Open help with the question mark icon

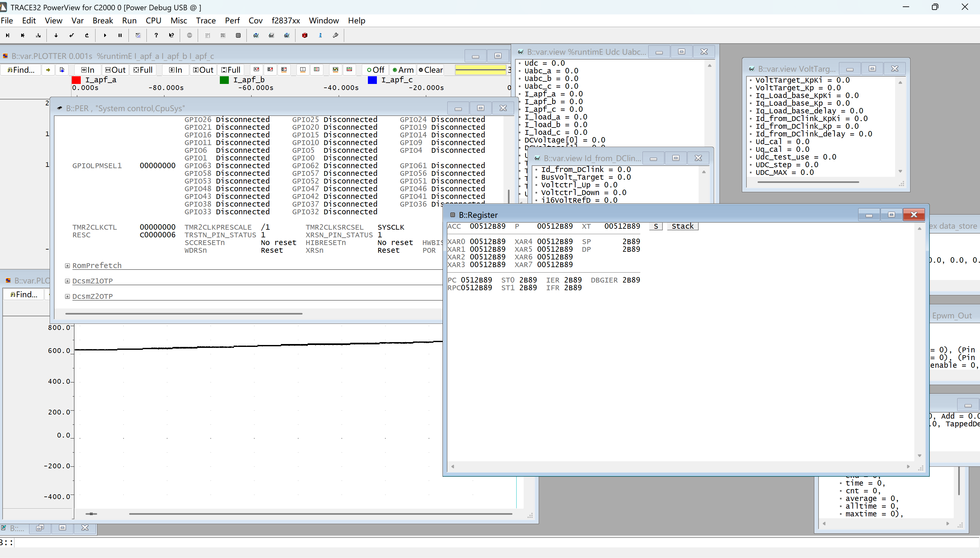[x=156, y=35]
